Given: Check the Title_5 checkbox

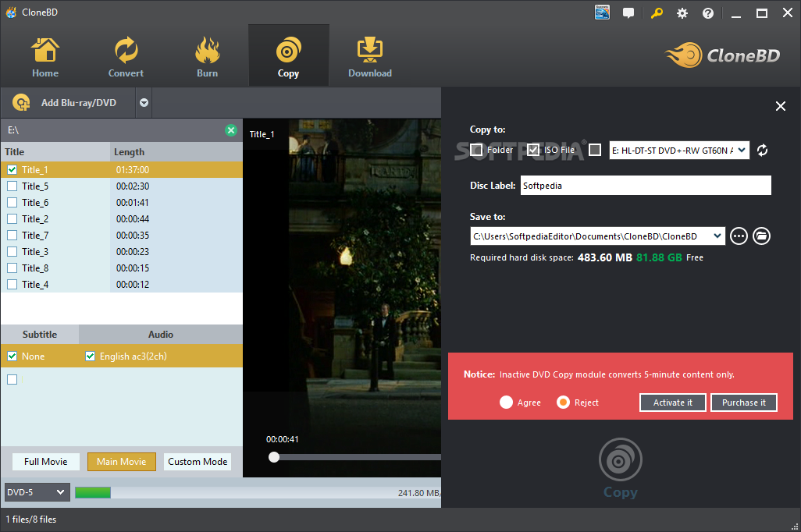Looking at the screenshot, I should (x=12, y=186).
